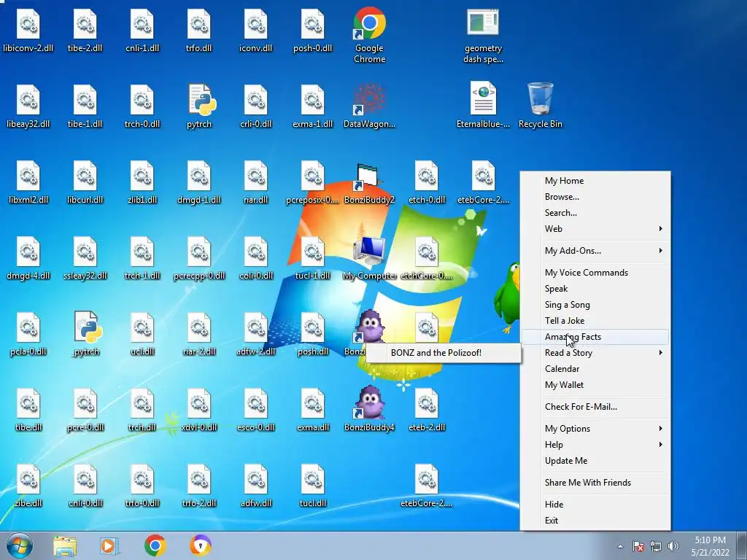Choose Check For E-Mail... entry
Viewport: 747px width, 560px height.
click(595, 407)
